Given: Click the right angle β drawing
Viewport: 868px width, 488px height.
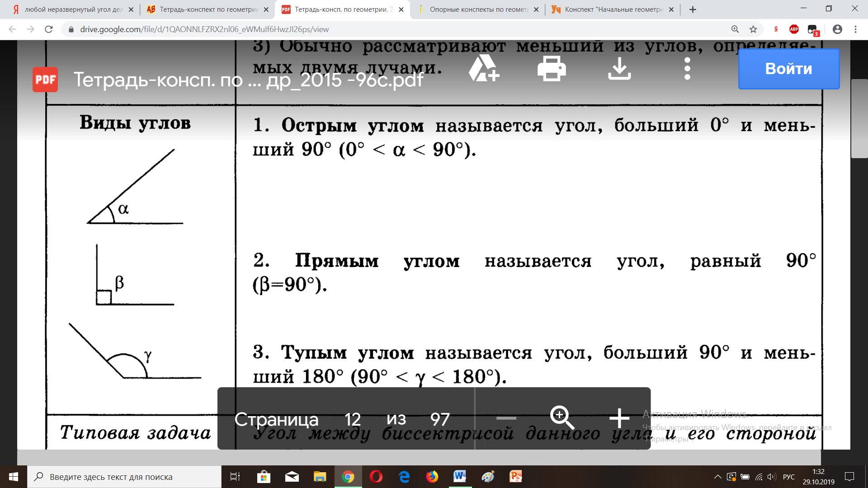Looking at the screenshot, I should tap(135, 275).
